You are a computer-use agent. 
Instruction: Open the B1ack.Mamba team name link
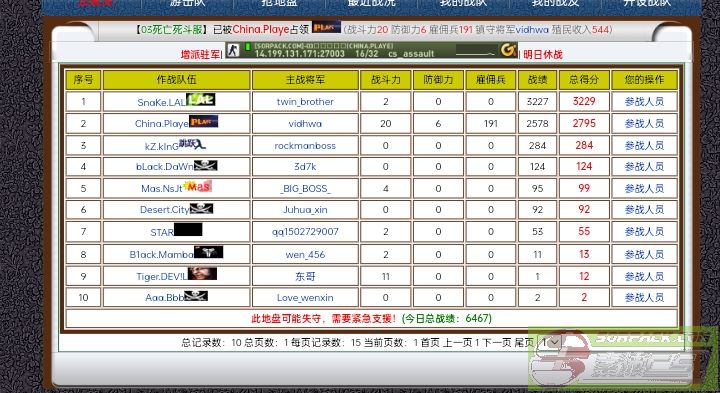[162, 255]
